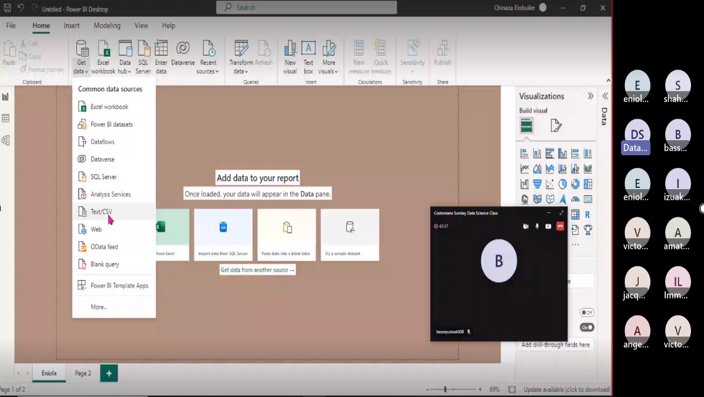Click the Publish ribbon icon

442,49
